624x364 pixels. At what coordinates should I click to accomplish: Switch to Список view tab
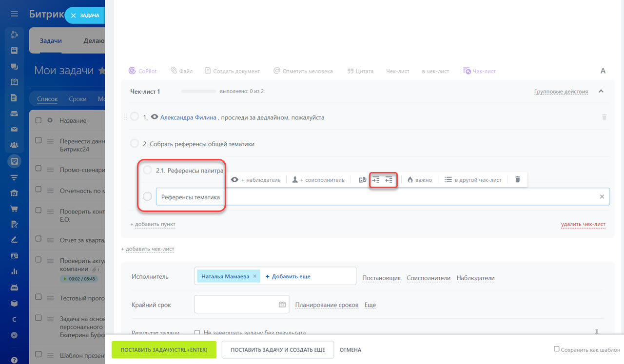[47, 99]
